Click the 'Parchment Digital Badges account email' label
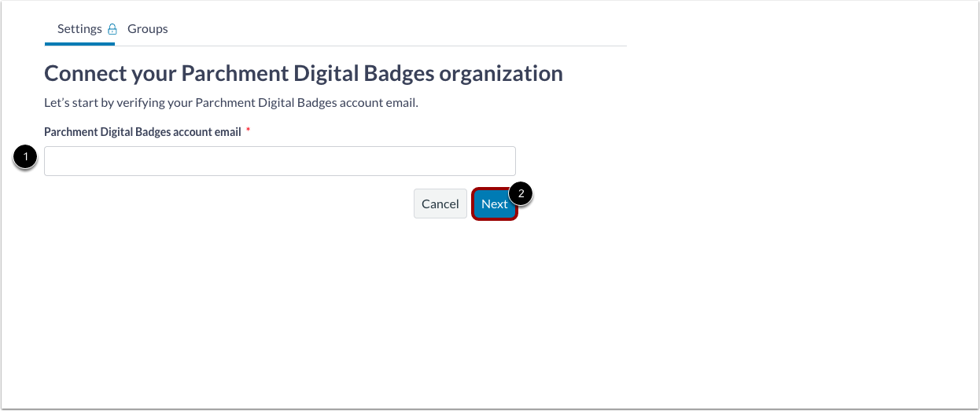This screenshot has width=980, height=411. point(142,132)
